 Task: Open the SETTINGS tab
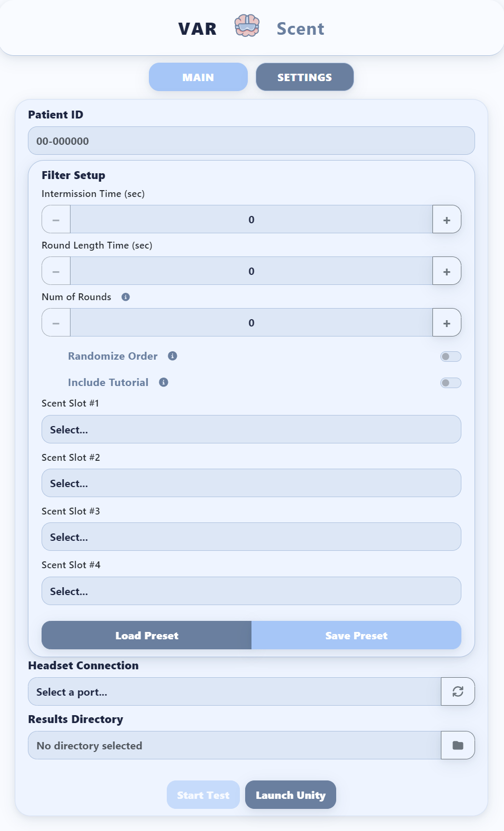(x=305, y=77)
